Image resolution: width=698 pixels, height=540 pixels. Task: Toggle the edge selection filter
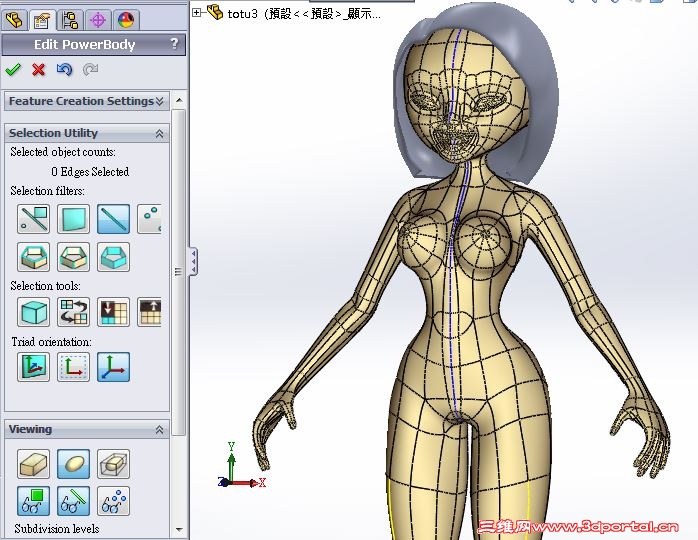tap(114, 219)
